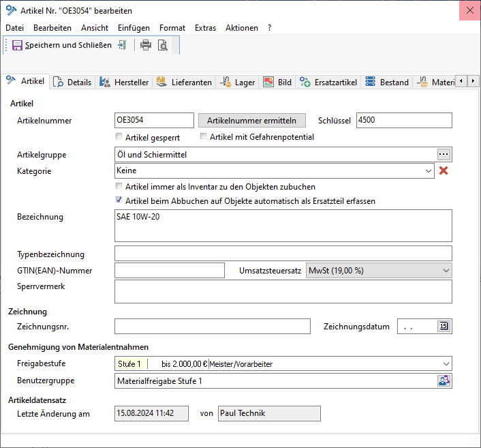The width and height of the screenshot is (481, 448).
Task: Enable Artikel mit Gefahrenpotential checkbox
Action: click(x=203, y=136)
